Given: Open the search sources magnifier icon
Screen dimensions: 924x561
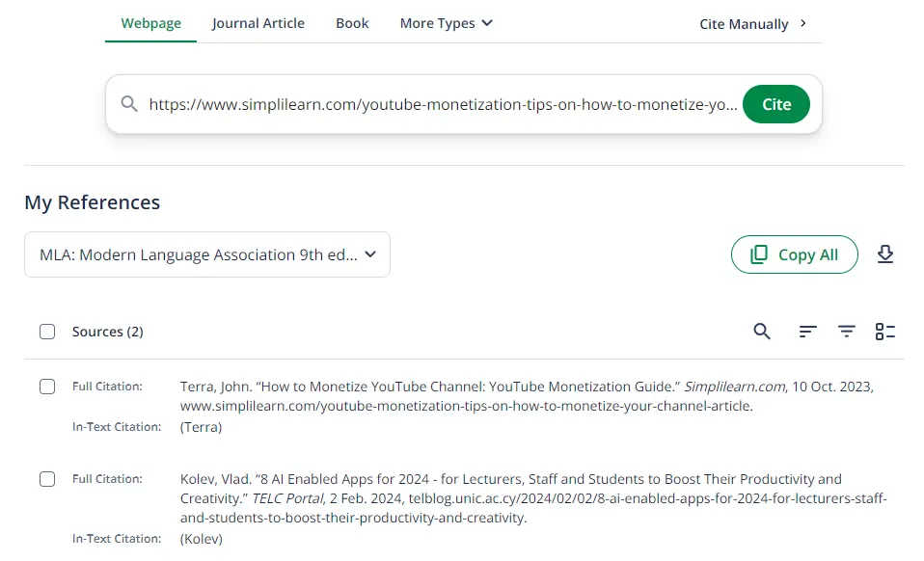Looking at the screenshot, I should coord(762,332).
